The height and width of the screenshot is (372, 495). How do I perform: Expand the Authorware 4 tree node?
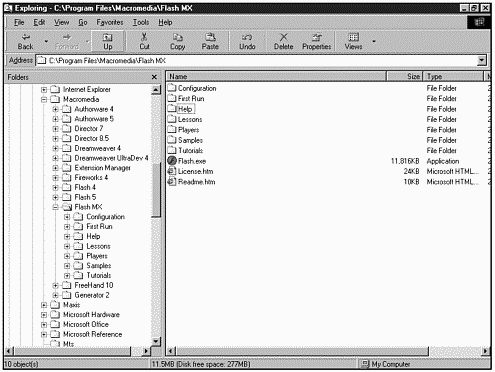point(55,109)
